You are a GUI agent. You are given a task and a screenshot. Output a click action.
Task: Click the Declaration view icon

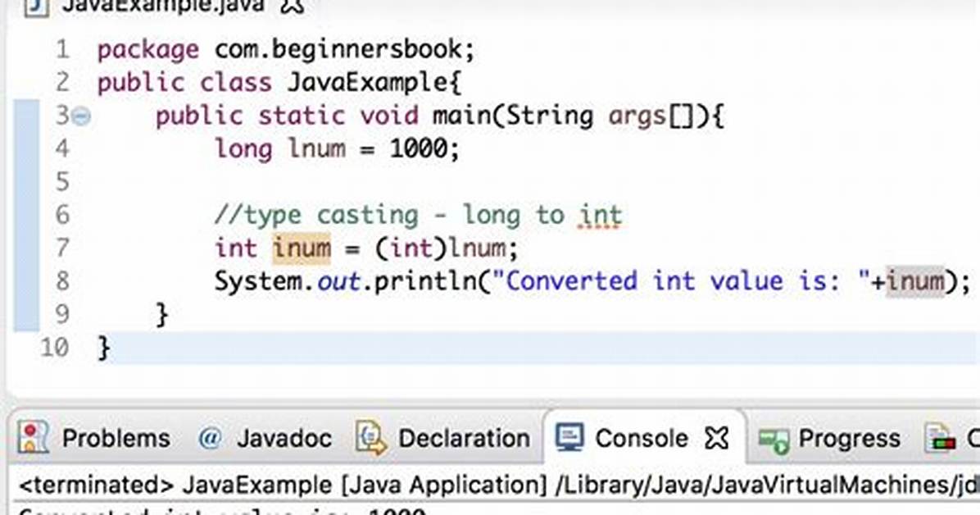[370, 437]
